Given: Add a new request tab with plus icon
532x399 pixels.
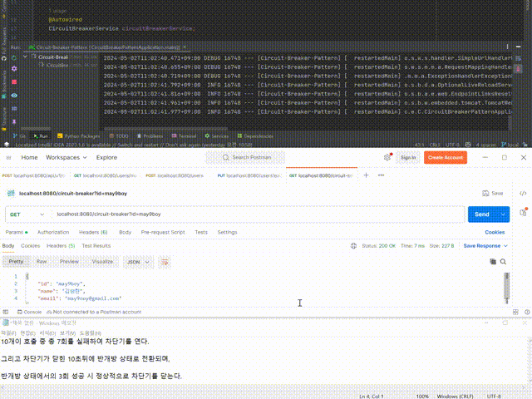Looking at the screenshot, I should (366, 175).
